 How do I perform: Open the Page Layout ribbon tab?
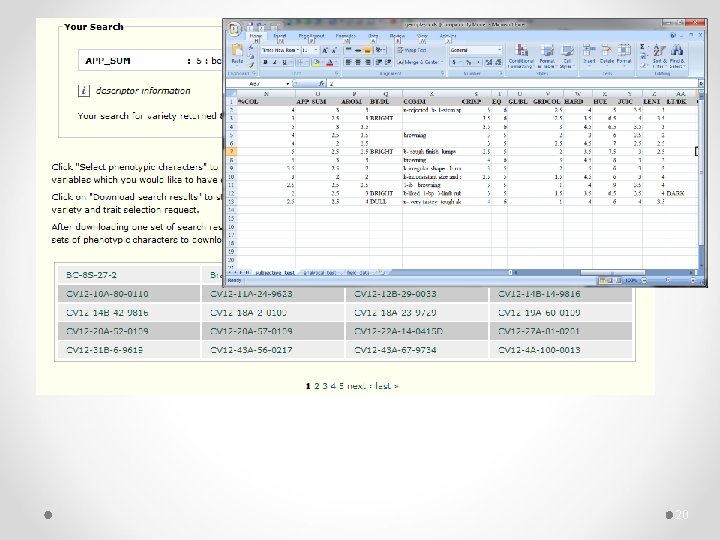(311, 36)
